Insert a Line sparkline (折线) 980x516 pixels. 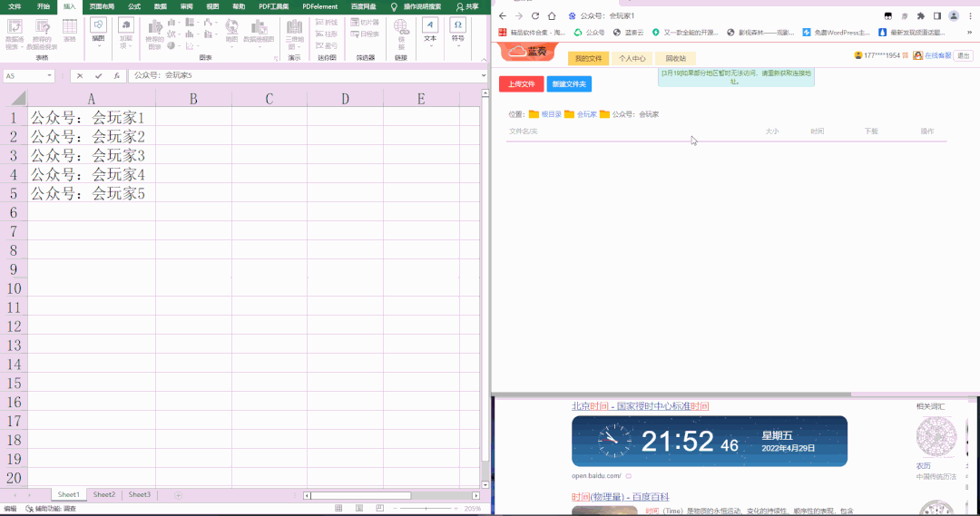(327, 23)
